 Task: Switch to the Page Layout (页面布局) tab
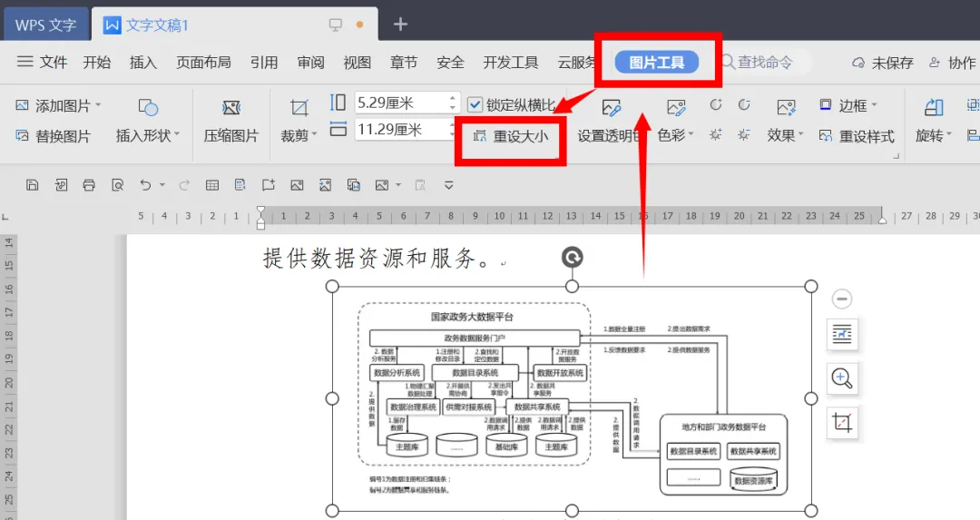point(204,62)
